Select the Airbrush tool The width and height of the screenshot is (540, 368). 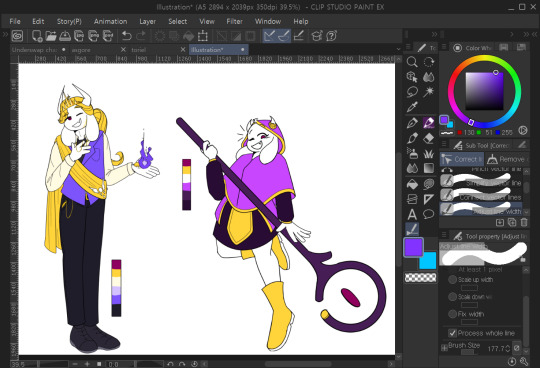(x=412, y=153)
